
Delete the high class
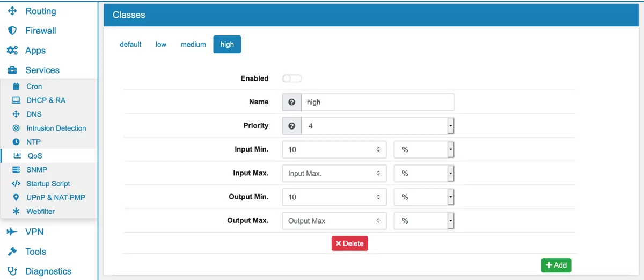tap(349, 243)
